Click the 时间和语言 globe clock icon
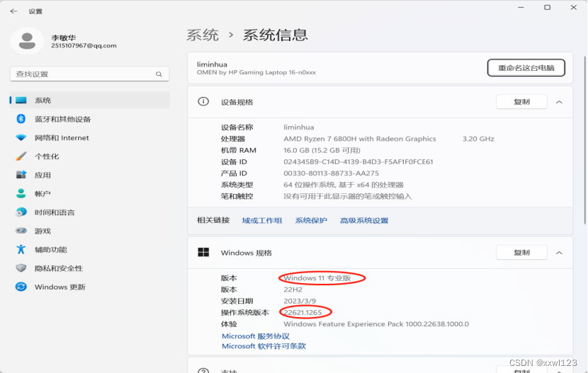 coord(21,212)
